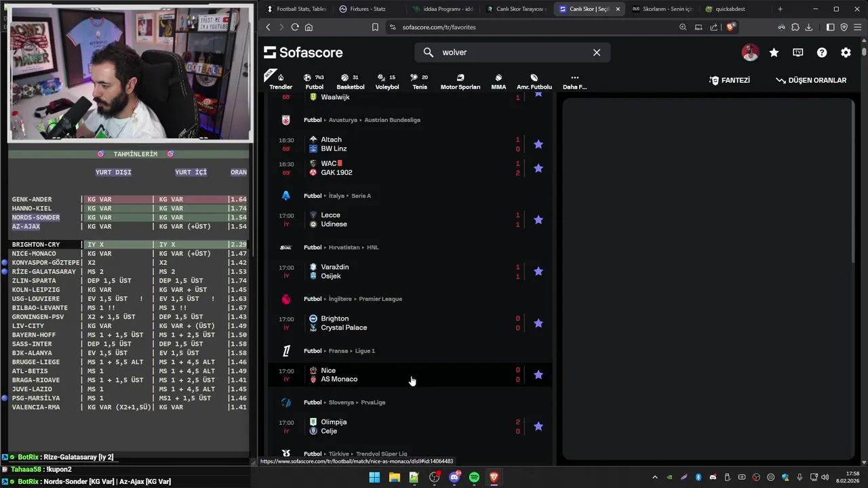Screen dimensions: 868x488
Task: Open a new browser tab
Action: 780,9
